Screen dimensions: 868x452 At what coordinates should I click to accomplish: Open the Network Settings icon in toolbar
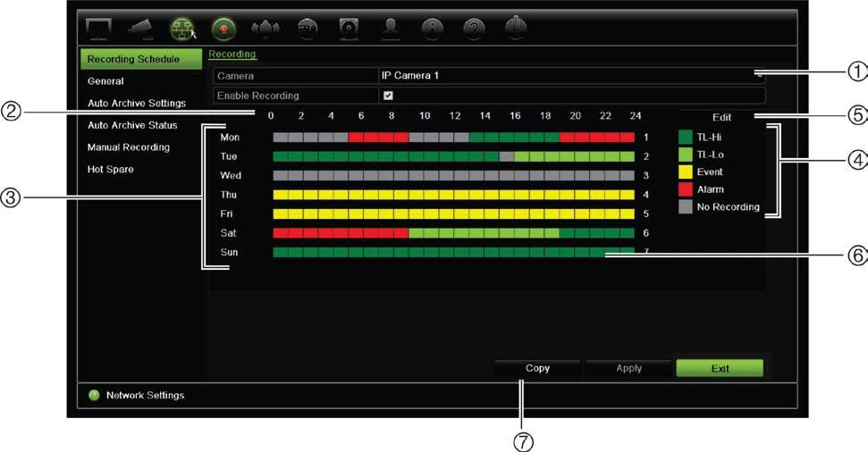(x=182, y=29)
